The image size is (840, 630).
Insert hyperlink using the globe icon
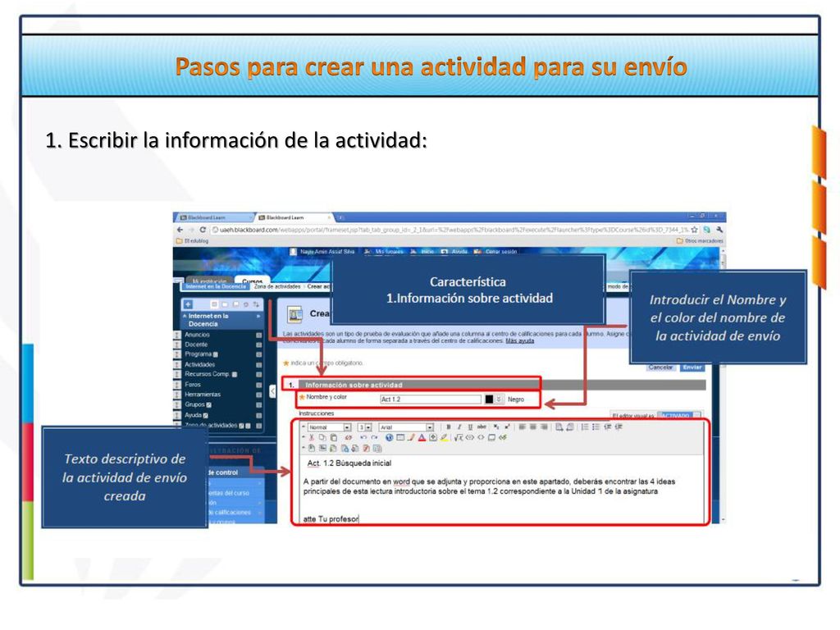[x=390, y=438]
